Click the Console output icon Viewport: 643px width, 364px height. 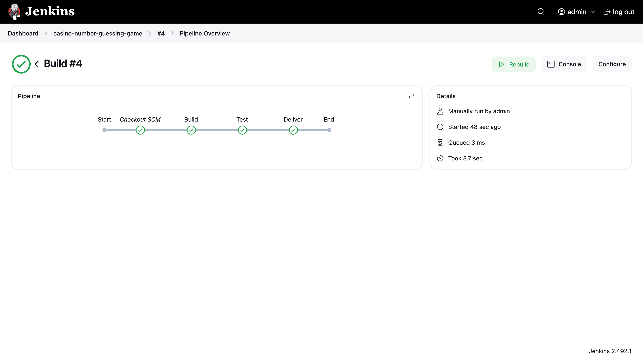(551, 64)
